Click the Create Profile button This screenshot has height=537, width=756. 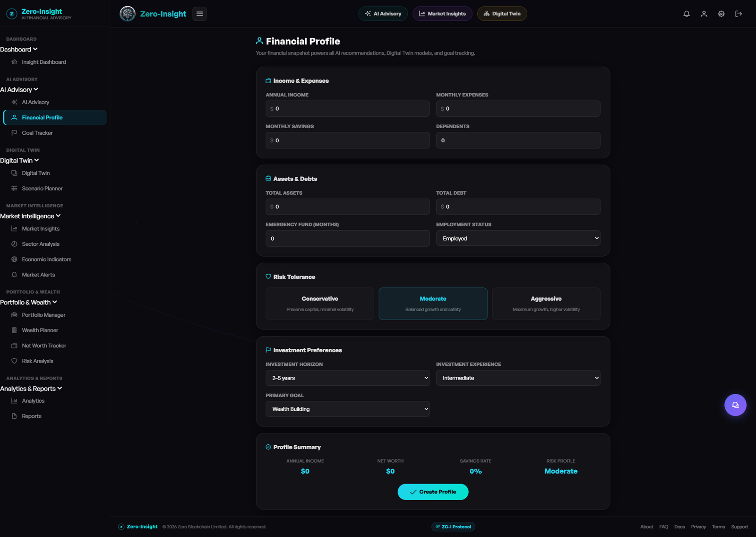(433, 492)
